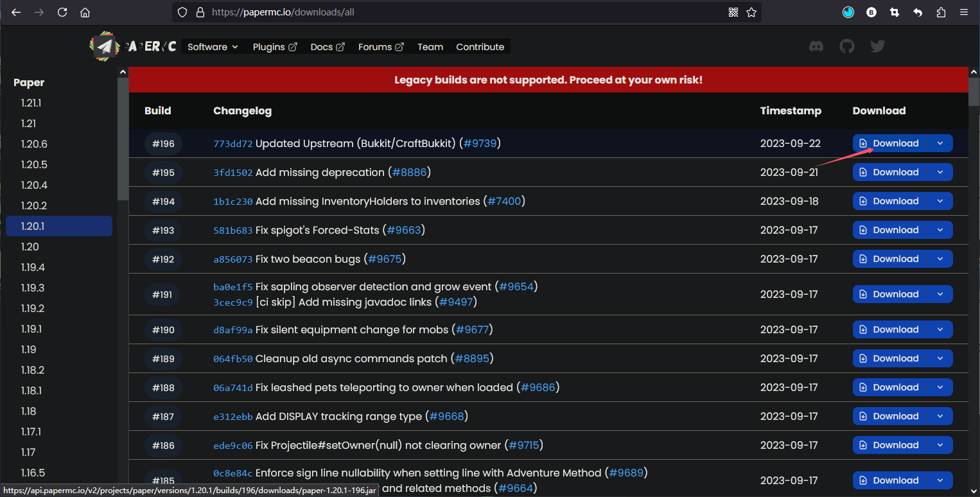Expand download options for build #192
The height and width of the screenshot is (497, 980).
[x=941, y=259]
